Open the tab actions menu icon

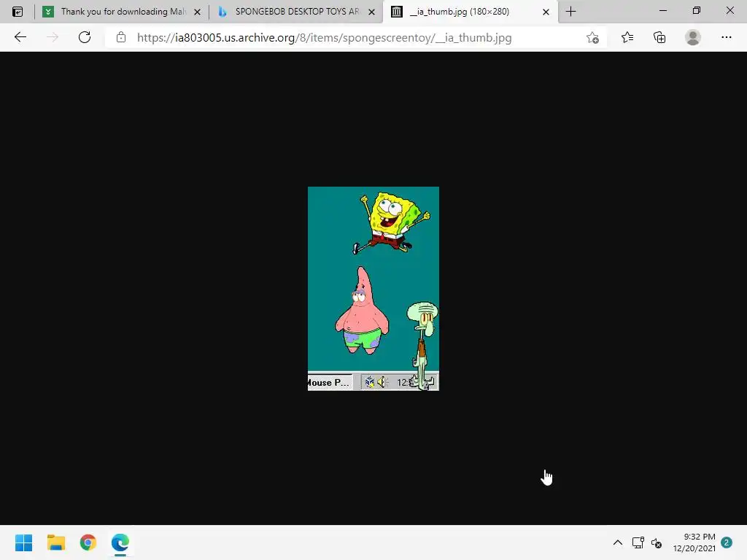[18, 12]
